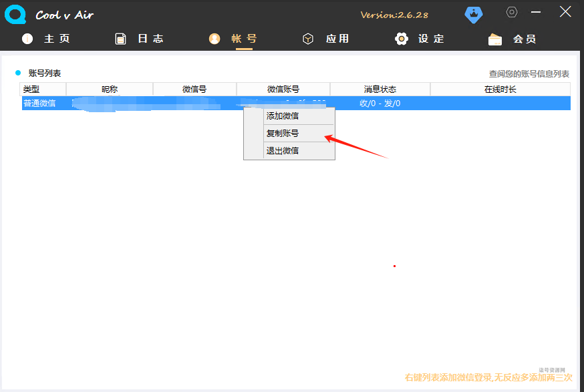The width and height of the screenshot is (584, 392).
Task: Open the blue crown VIP icon
Action: tap(473, 15)
